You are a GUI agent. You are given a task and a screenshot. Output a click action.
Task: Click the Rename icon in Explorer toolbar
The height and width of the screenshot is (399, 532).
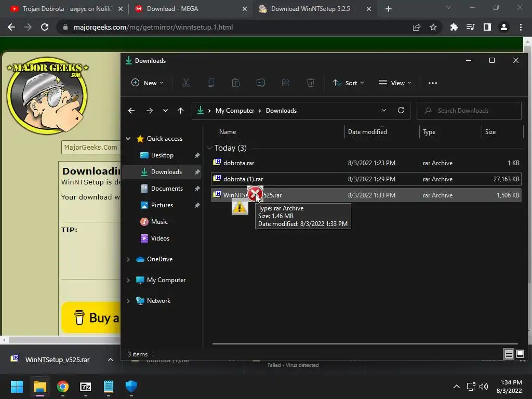(x=261, y=83)
